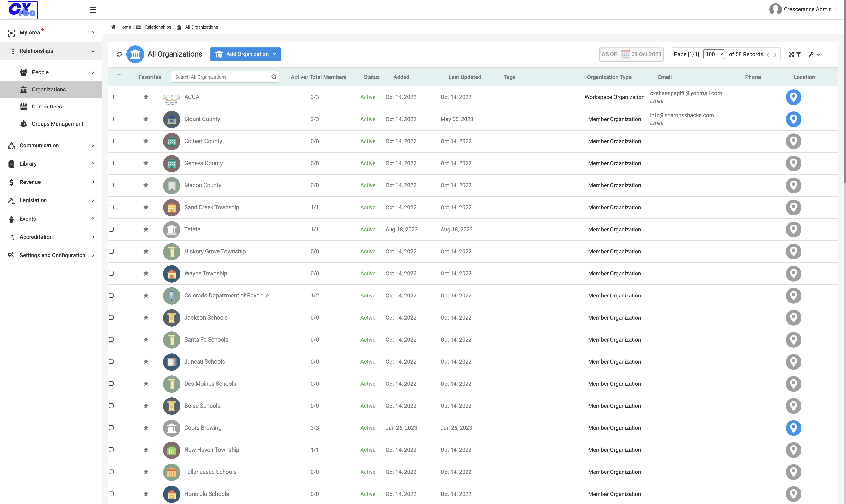This screenshot has width=846, height=504.
Task: Open ACCA location pin
Action: 793,97
